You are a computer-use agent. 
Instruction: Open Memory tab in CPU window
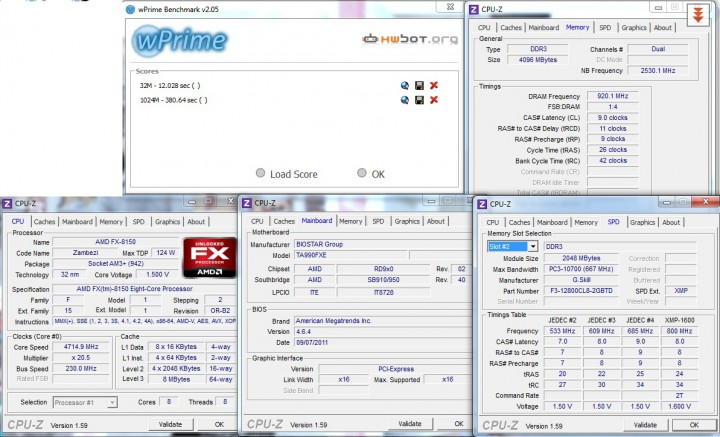pos(111,222)
